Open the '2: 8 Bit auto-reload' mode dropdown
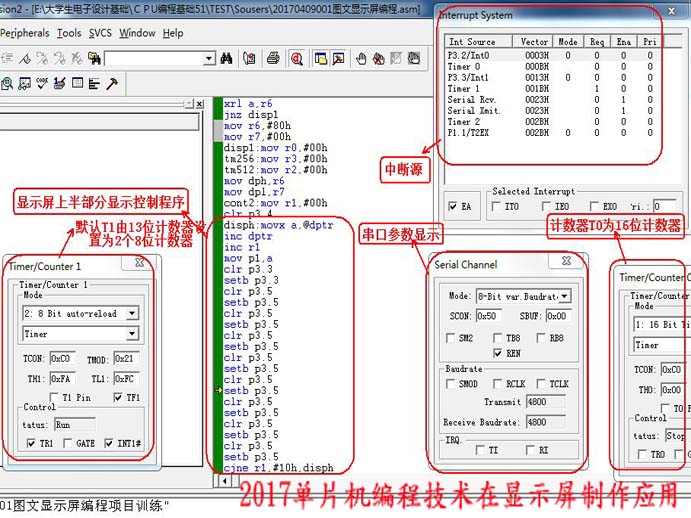691x518 pixels. coord(132,313)
